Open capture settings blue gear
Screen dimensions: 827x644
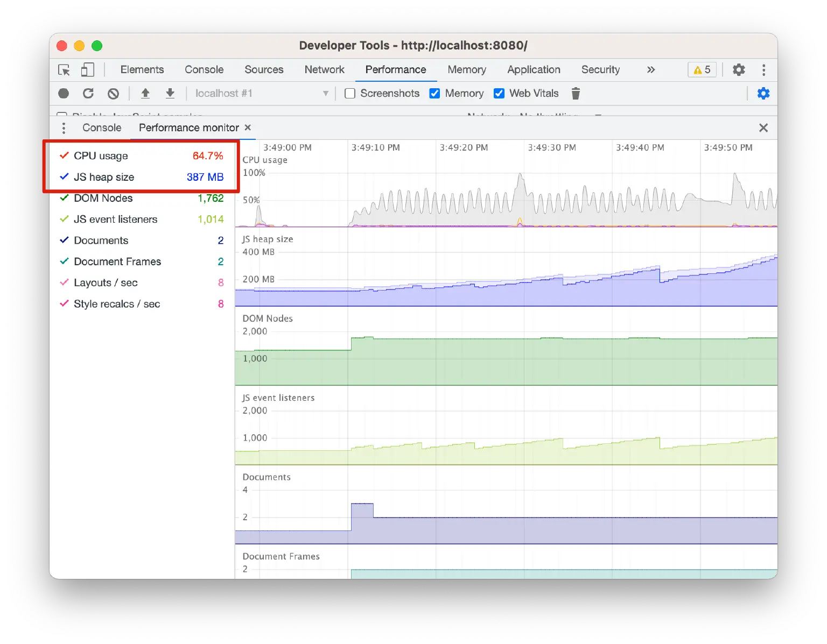pos(763,94)
